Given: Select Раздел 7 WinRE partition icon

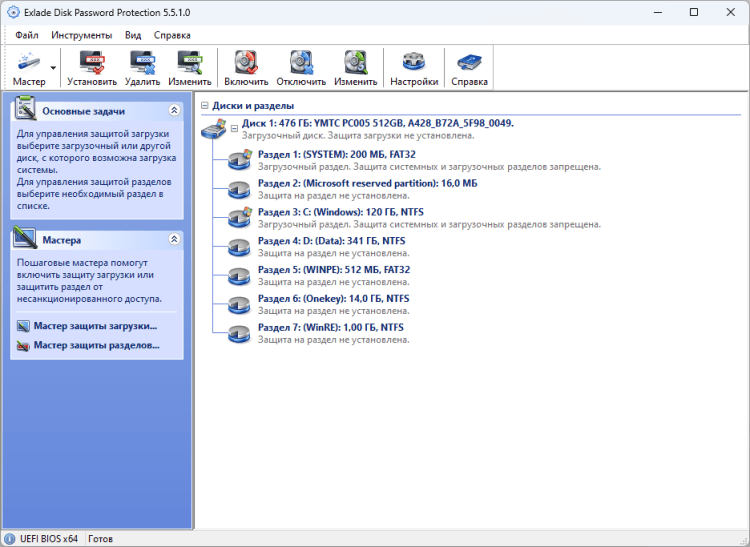Looking at the screenshot, I should 239,333.
